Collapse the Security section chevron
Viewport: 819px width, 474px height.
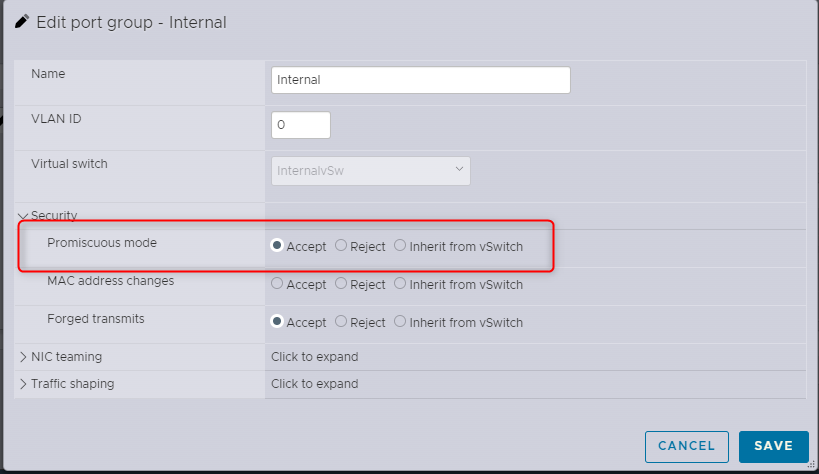[x=23, y=215]
